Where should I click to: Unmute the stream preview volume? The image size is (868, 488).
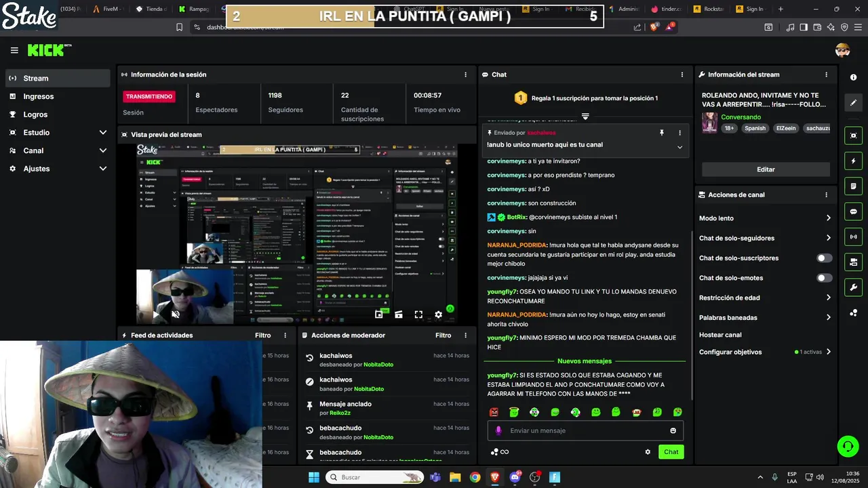point(176,314)
